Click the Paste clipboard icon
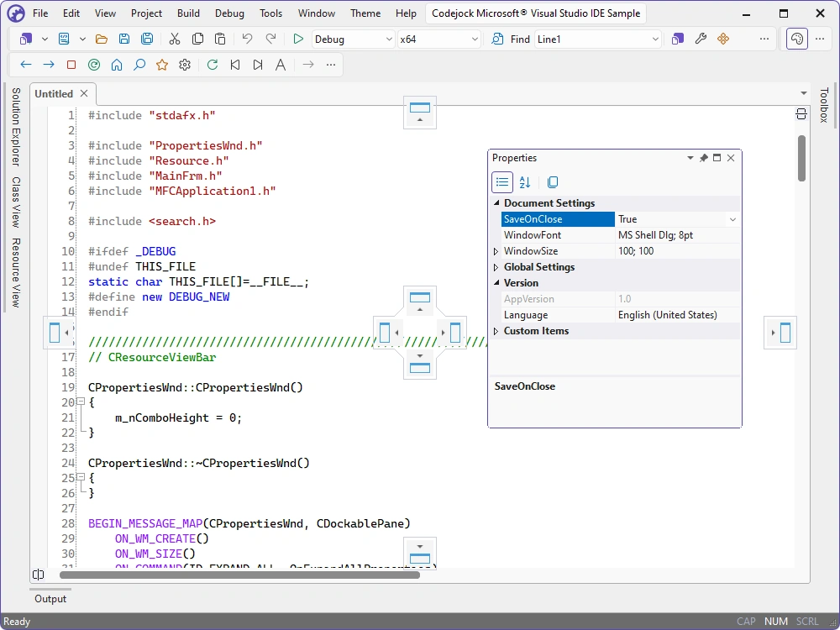The height and width of the screenshot is (630, 840). [219, 39]
